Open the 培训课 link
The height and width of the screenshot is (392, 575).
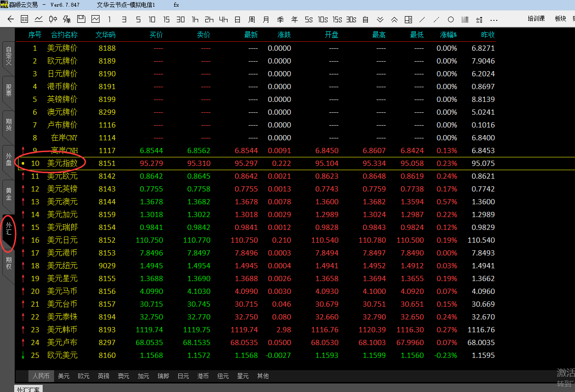(x=536, y=19)
